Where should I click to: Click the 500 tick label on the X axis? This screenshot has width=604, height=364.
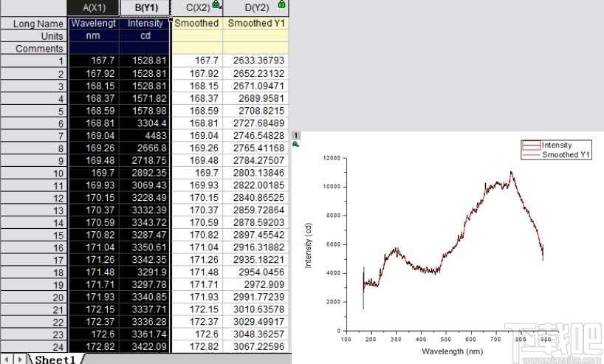446,340
